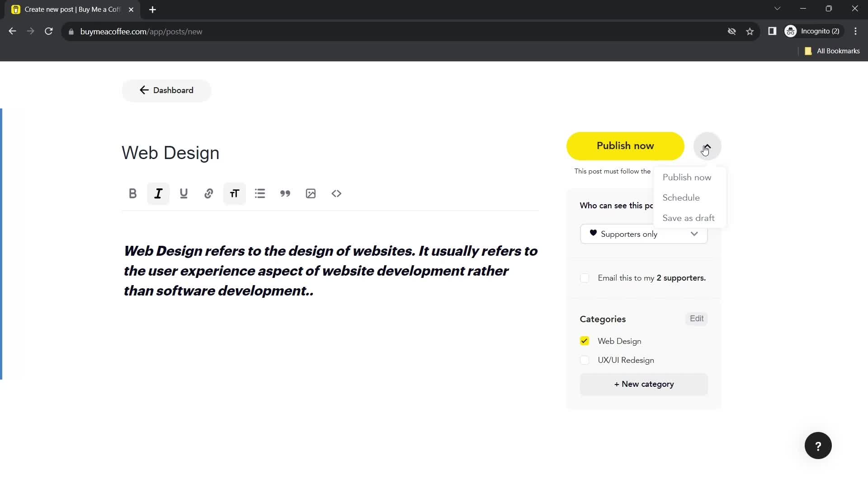
Task: Toggle text size formatting
Action: pyautogui.click(x=235, y=194)
